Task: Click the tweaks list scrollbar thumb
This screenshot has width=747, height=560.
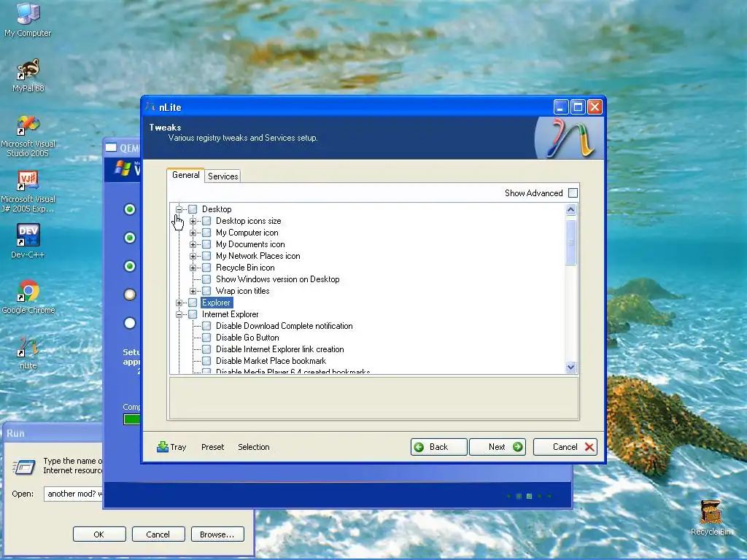Action: [x=570, y=242]
